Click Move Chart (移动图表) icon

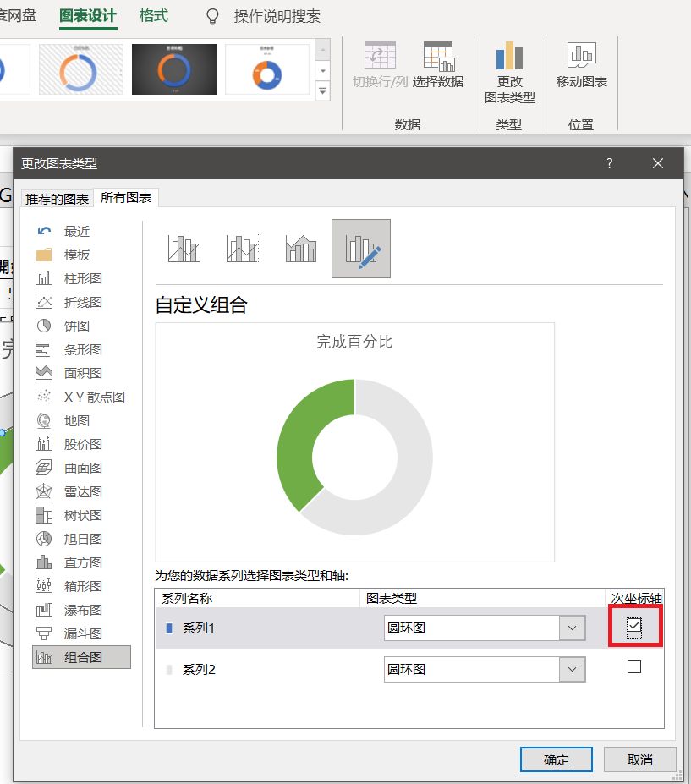(582, 54)
